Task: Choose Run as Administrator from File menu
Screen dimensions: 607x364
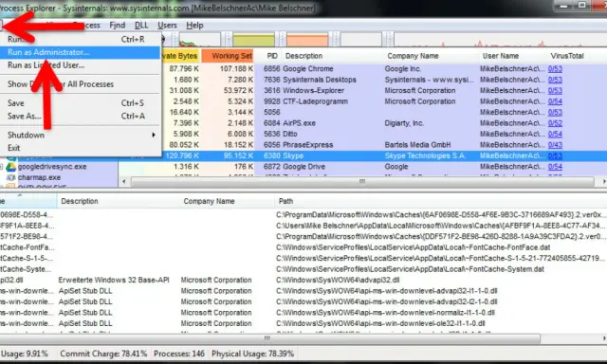Action: click(x=80, y=52)
